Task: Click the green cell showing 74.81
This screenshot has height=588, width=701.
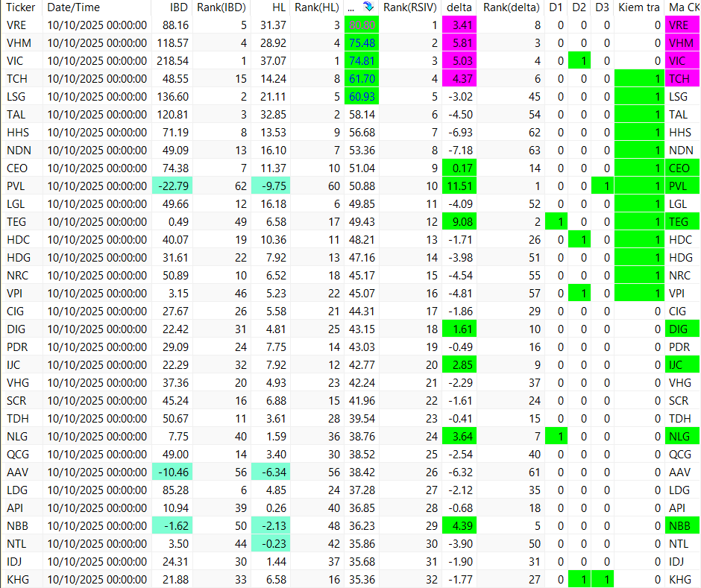Action: pyautogui.click(x=362, y=61)
